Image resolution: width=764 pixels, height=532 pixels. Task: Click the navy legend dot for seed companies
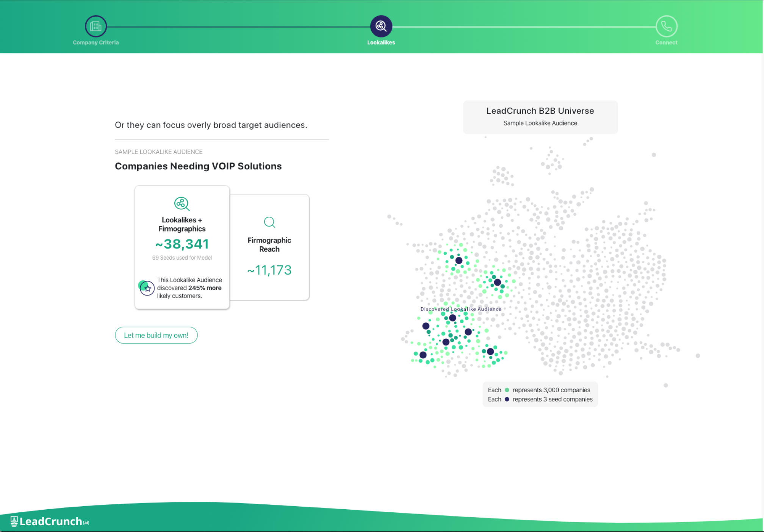pyautogui.click(x=507, y=399)
